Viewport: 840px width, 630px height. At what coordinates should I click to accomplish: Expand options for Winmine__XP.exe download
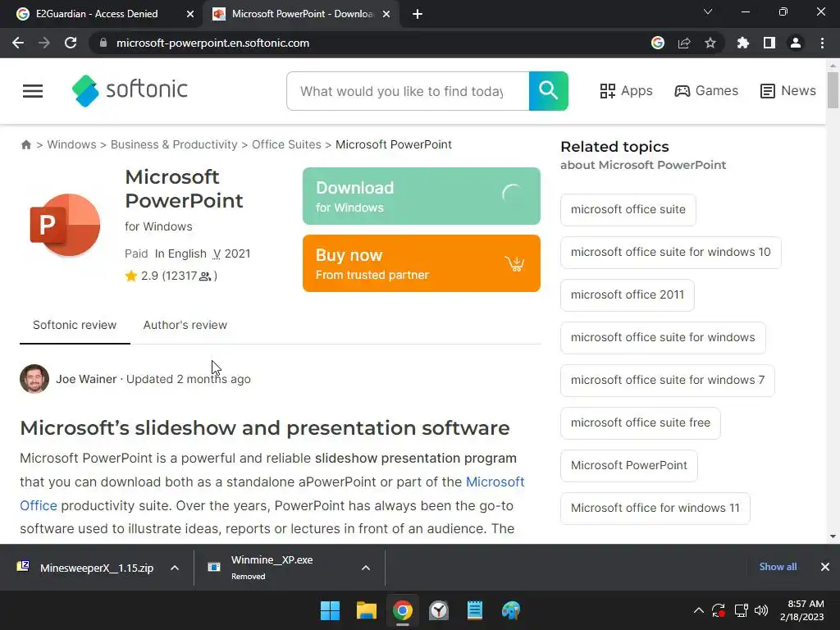(x=366, y=568)
